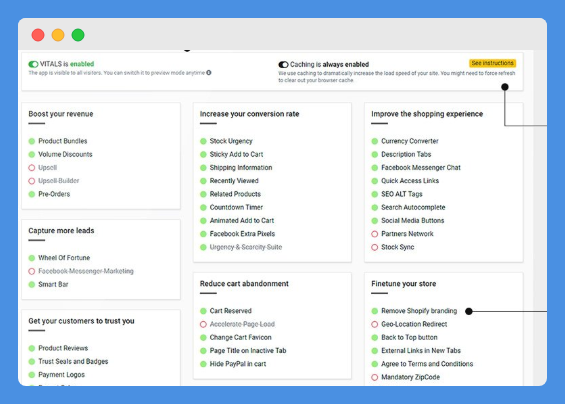Click the green window maximize button
This screenshot has height=404, width=565.
click(78, 35)
